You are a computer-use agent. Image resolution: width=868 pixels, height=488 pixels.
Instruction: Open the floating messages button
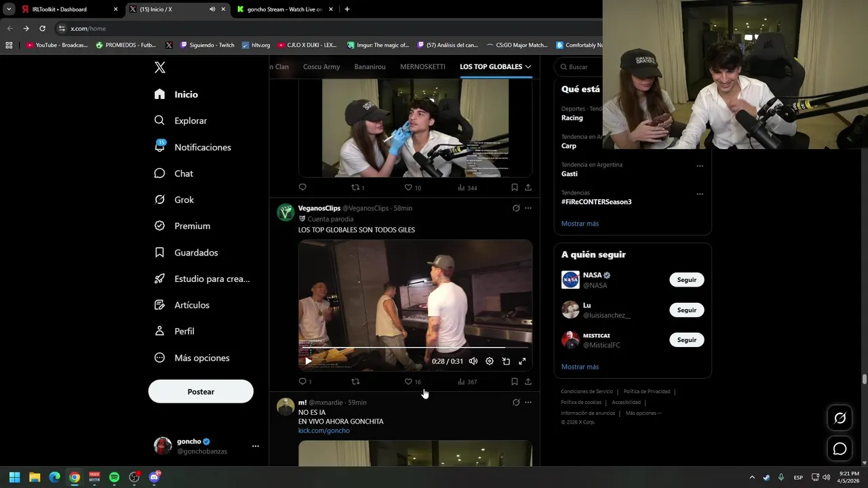[840, 449]
